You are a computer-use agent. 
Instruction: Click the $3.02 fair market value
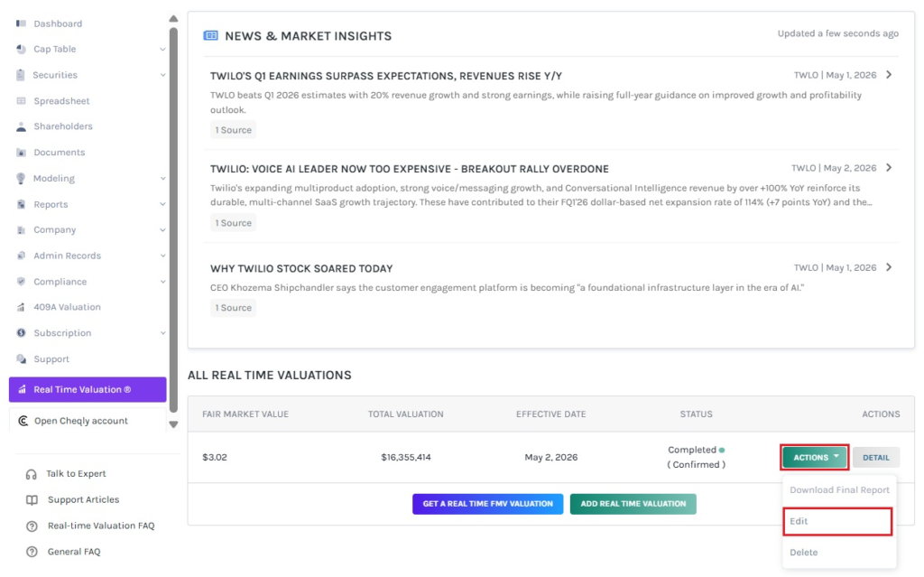point(215,457)
